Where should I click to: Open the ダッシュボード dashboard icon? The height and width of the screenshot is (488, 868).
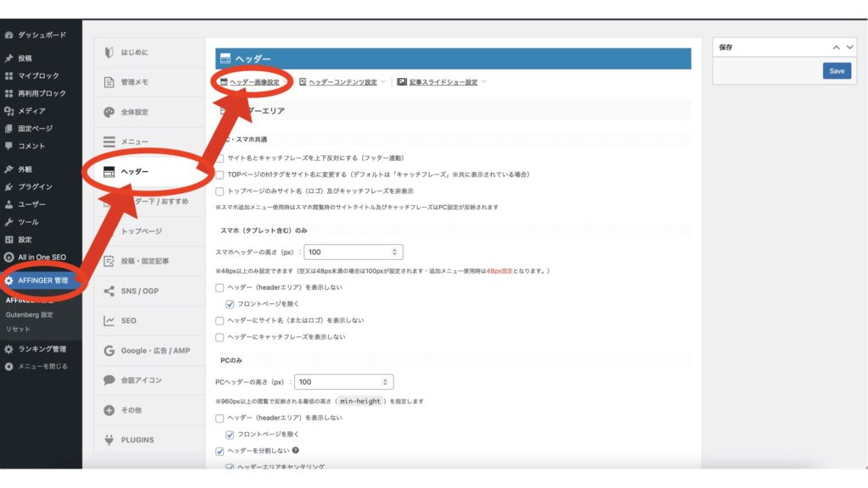pyautogui.click(x=8, y=35)
